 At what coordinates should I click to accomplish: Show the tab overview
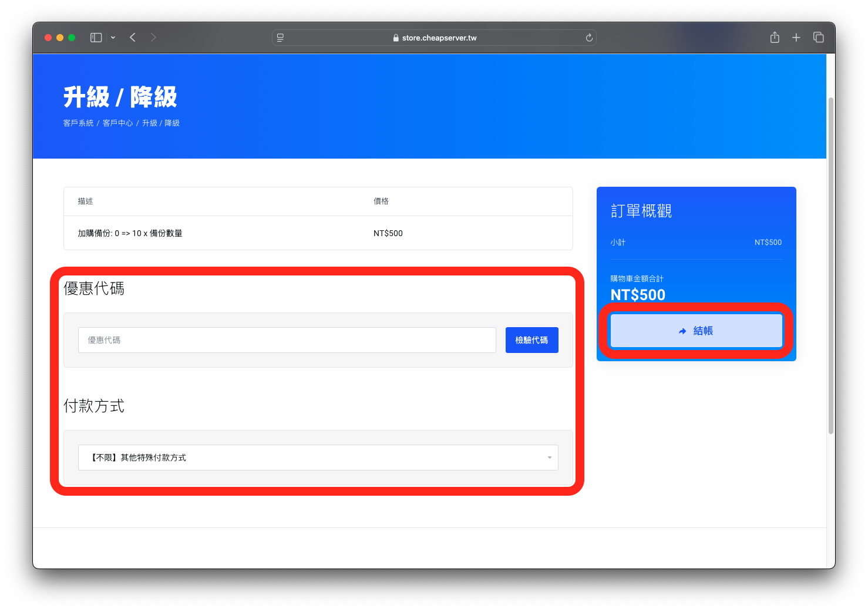point(818,38)
